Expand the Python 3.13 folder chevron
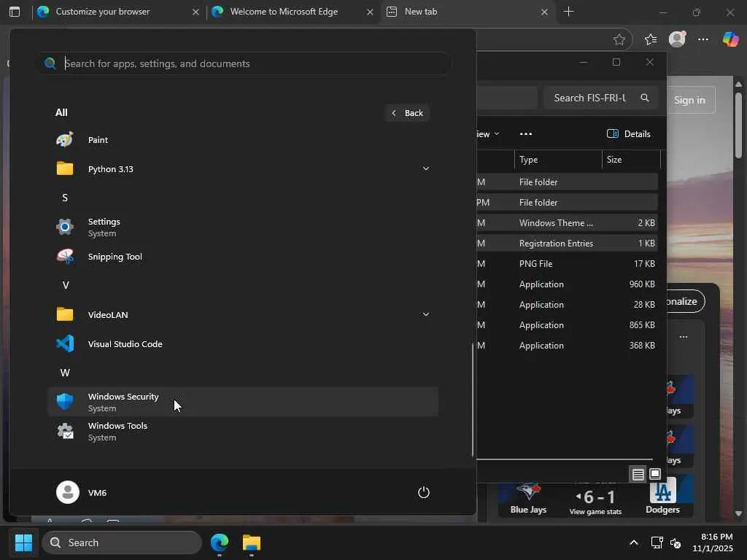The width and height of the screenshot is (747, 560). (425, 168)
